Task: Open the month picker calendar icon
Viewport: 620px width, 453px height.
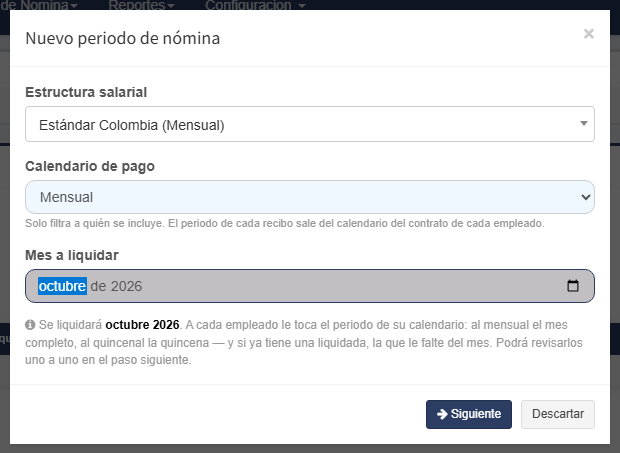Action: 573,285
